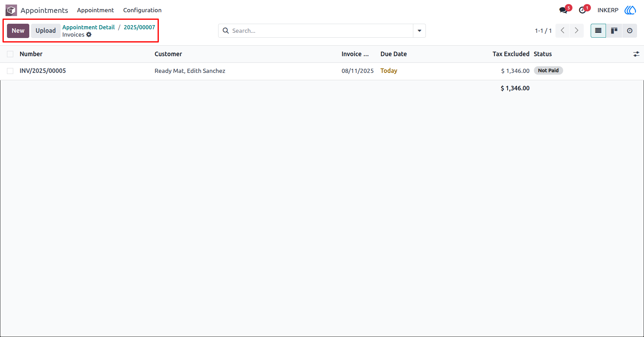Switch to list view
The width and height of the screenshot is (644, 337).
coord(598,31)
